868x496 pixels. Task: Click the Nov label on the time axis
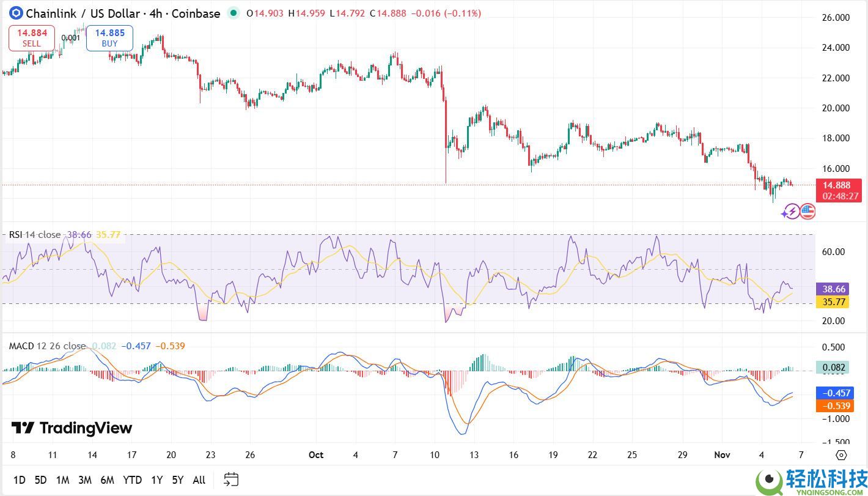(723, 455)
